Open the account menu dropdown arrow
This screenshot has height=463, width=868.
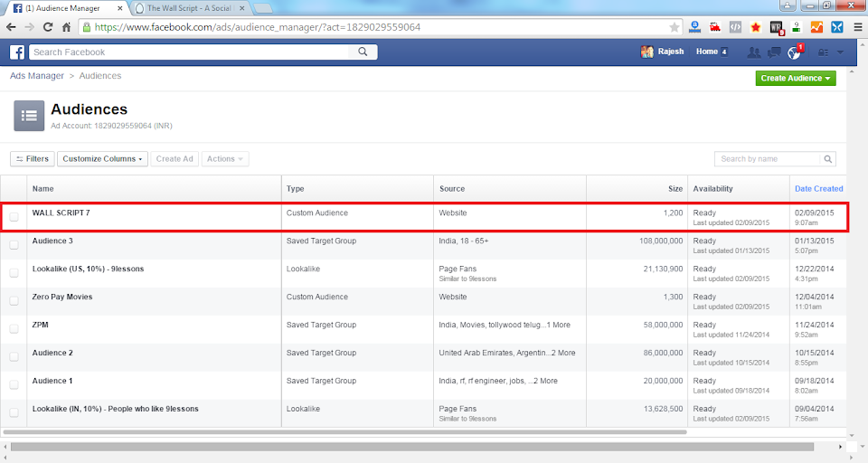[x=840, y=52]
